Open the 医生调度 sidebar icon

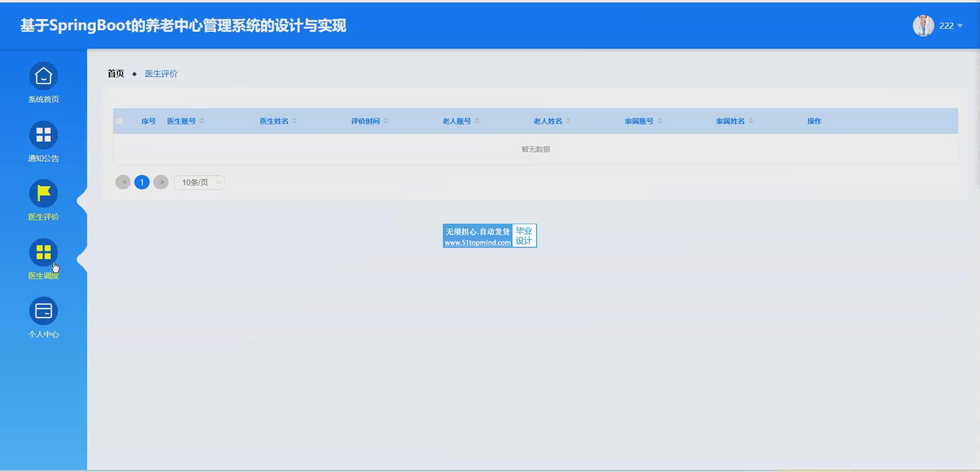point(44,252)
